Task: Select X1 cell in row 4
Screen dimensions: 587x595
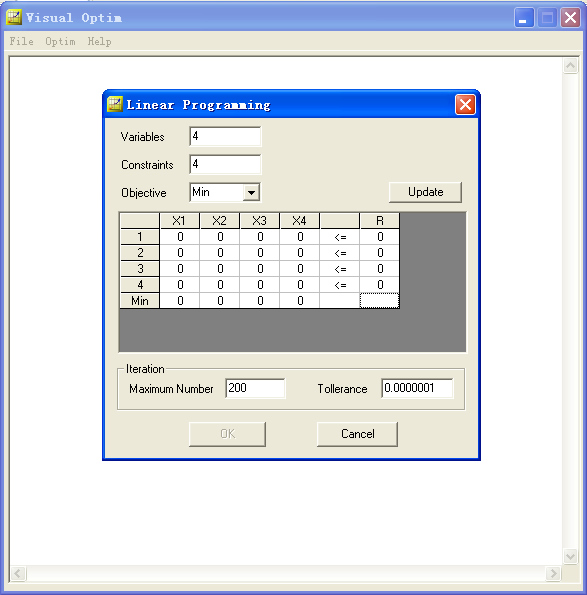Action: [x=180, y=285]
